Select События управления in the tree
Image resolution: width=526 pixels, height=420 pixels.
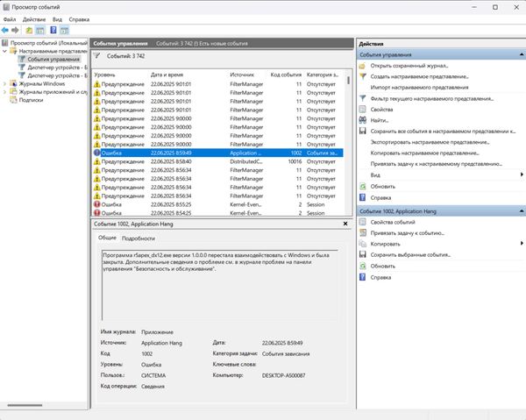coord(53,60)
